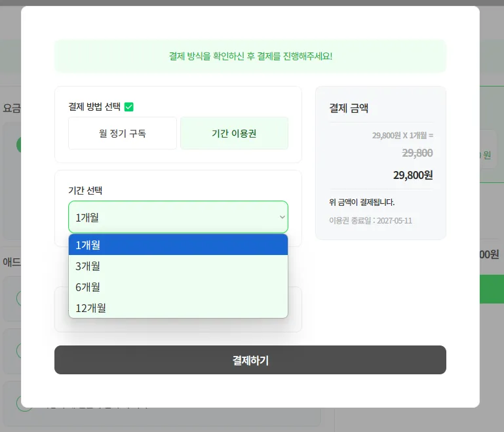Click the 29,800원 X 1개월 calculation line

coord(402,135)
